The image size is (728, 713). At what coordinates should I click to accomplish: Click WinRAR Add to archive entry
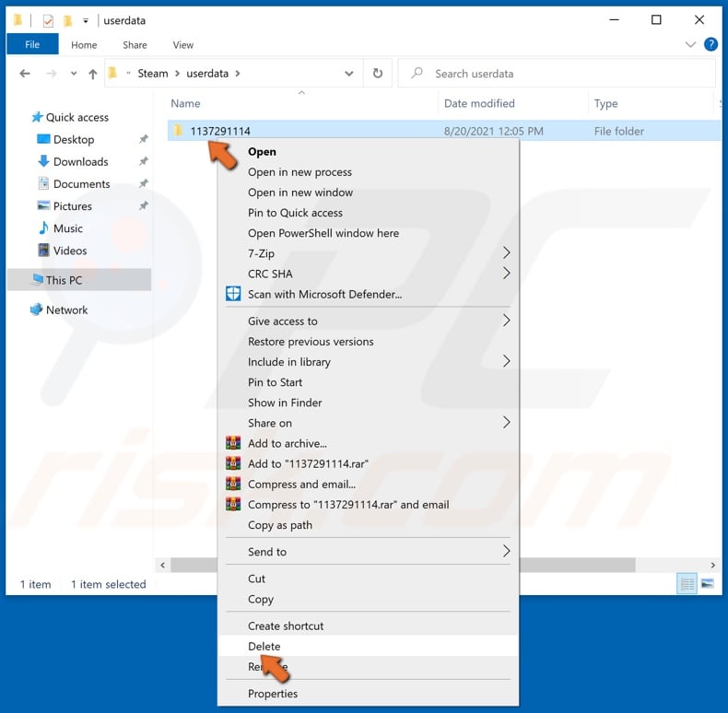tap(368, 444)
